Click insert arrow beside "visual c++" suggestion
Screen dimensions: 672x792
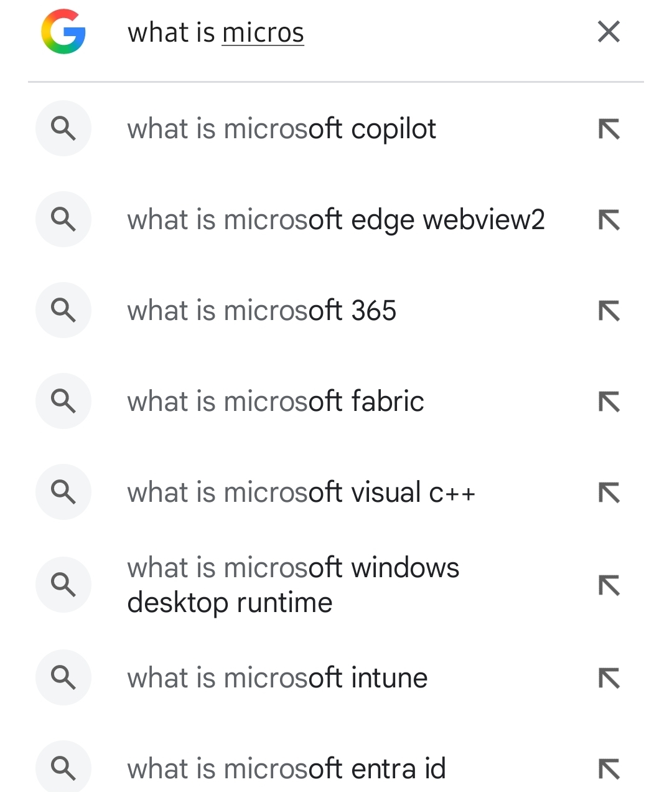coord(609,493)
